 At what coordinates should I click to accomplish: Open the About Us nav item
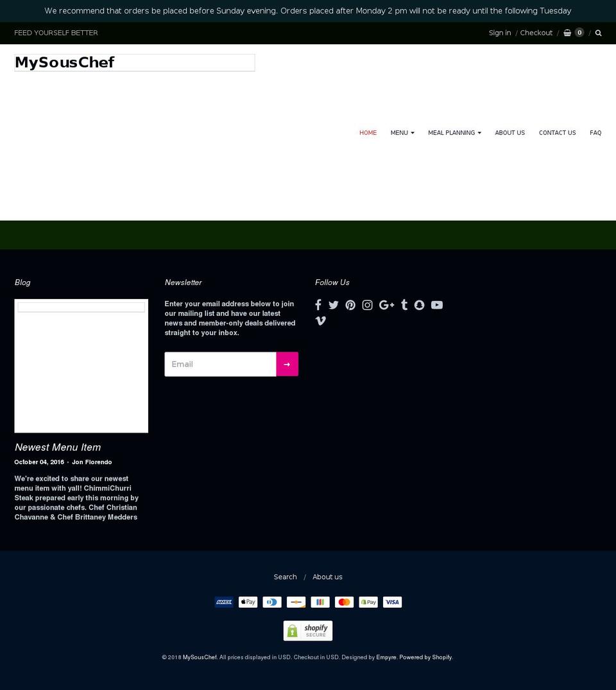click(509, 132)
